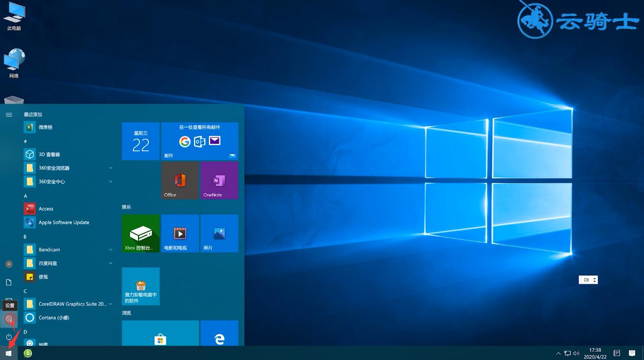This screenshot has height=360, width=644.
Task: Open the 电影和电视 tile
Action: click(180, 233)
